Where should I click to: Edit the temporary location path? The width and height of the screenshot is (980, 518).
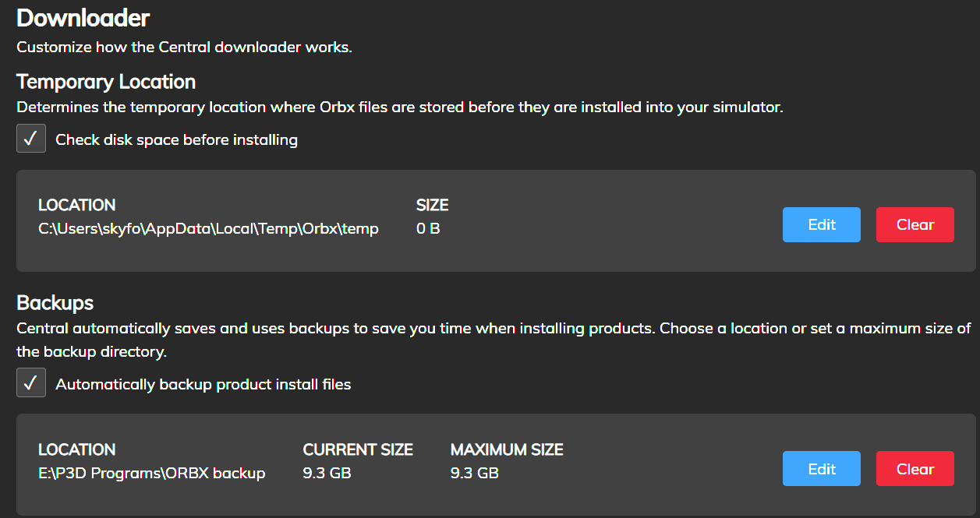coord(822,224)
